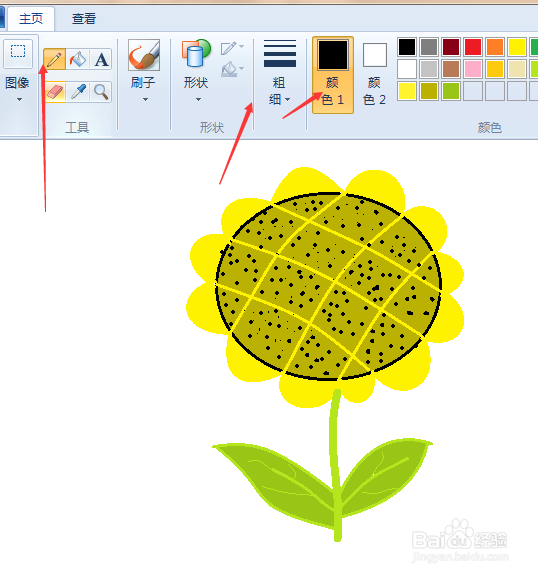Select the Fill with color bucket tool
The width and height of the screenshot is (538, 576).
(x=78, y=59)
